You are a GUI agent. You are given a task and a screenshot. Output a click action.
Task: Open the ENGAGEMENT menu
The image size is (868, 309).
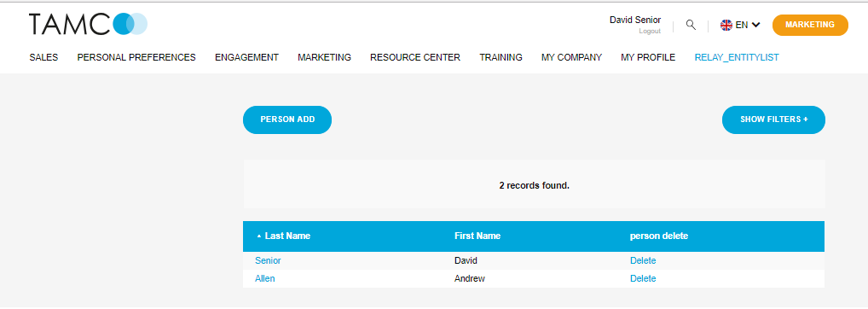(247, 57)
